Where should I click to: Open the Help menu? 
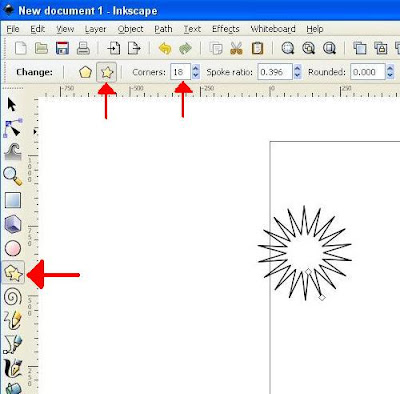pos(315,29)
